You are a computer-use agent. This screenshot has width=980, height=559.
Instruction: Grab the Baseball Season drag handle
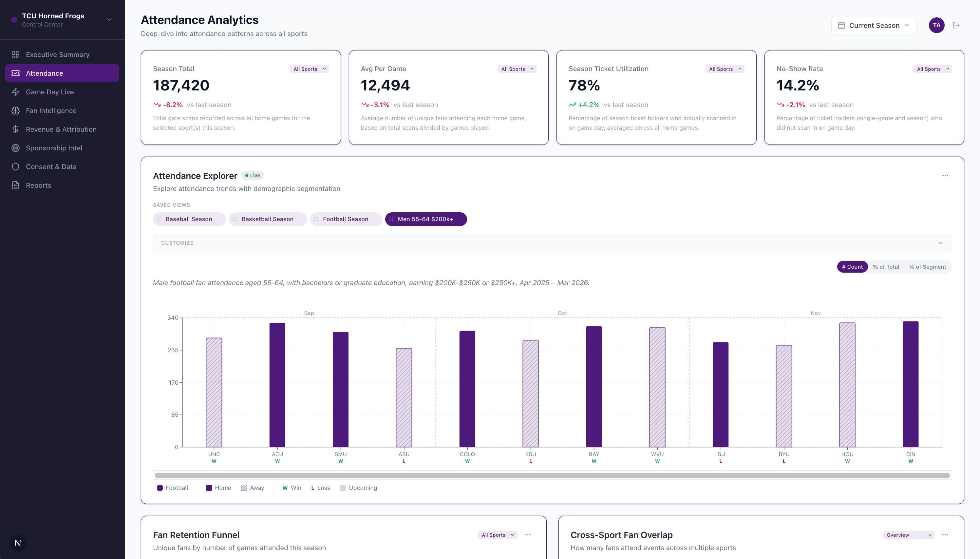point(159,219)
